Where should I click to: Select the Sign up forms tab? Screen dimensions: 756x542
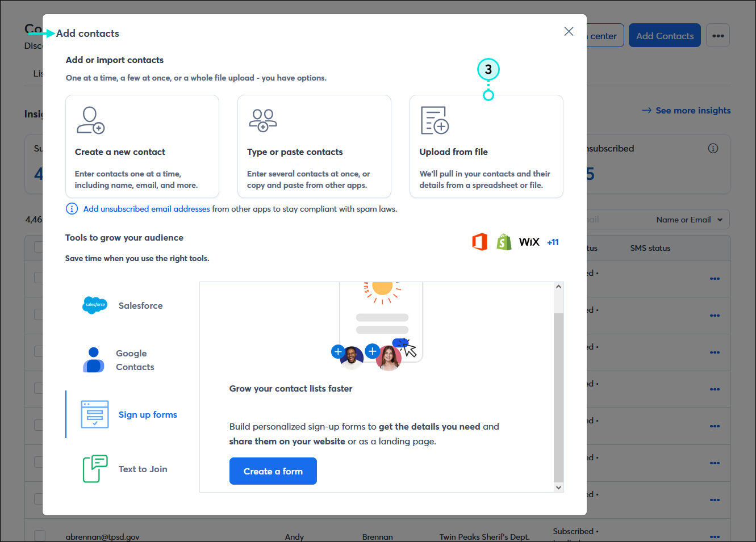pos(123,414)
